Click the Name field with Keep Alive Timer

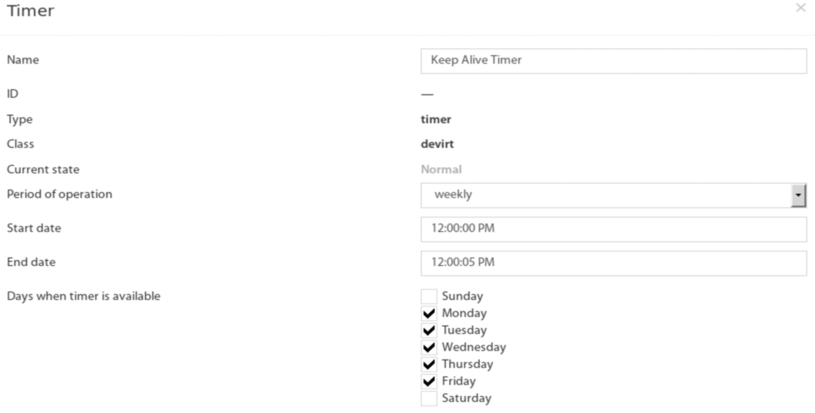613,61
